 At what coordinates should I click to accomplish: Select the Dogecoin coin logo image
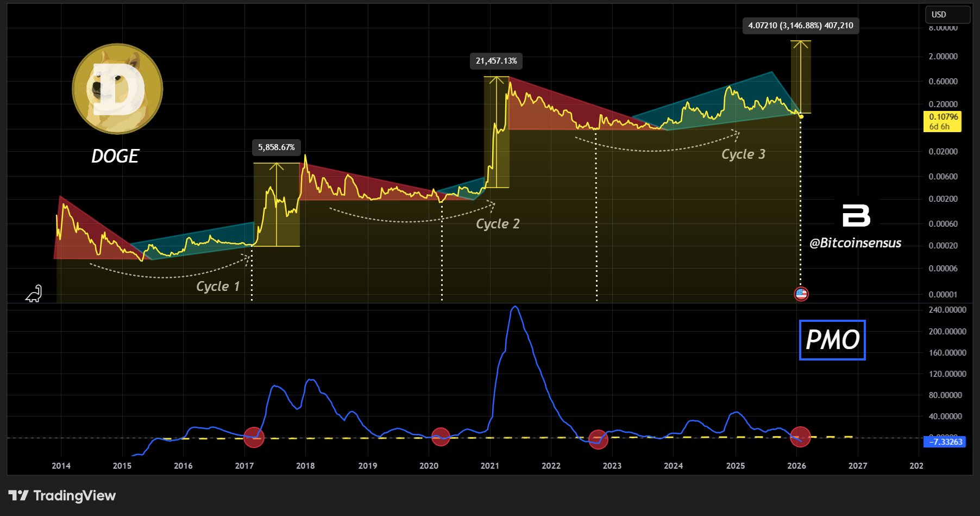117,89
